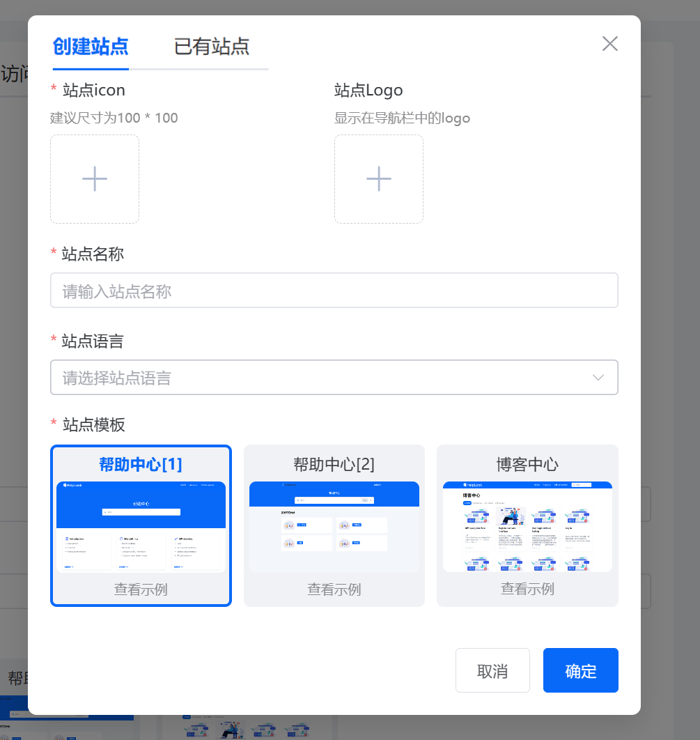The height and width of the screenshot is (740, 700).
Task: Open 查看示例 under 帮助中心[2]
Action: [x=334, y=589]
